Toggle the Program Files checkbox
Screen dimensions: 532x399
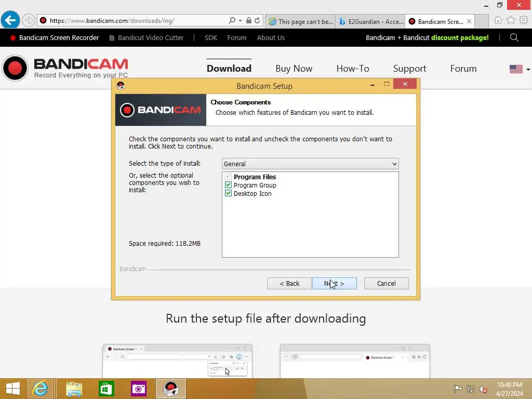click(x=228, y=177)
